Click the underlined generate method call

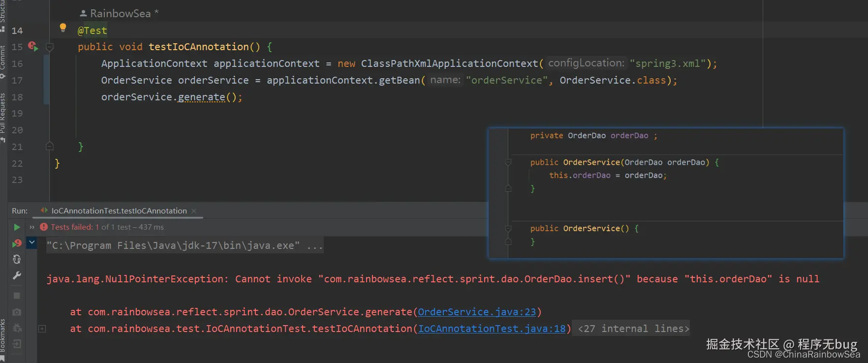[202, 97]
